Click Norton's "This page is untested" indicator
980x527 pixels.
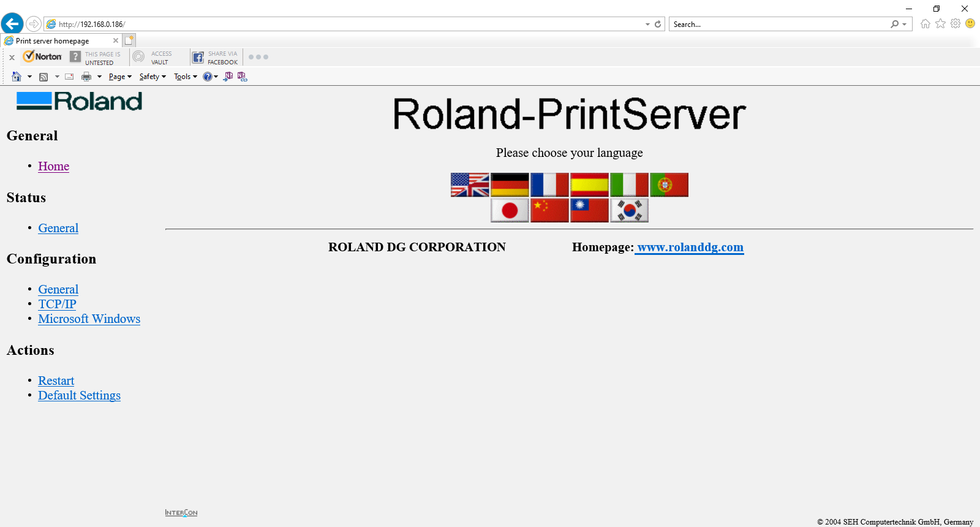click(96, 58)
